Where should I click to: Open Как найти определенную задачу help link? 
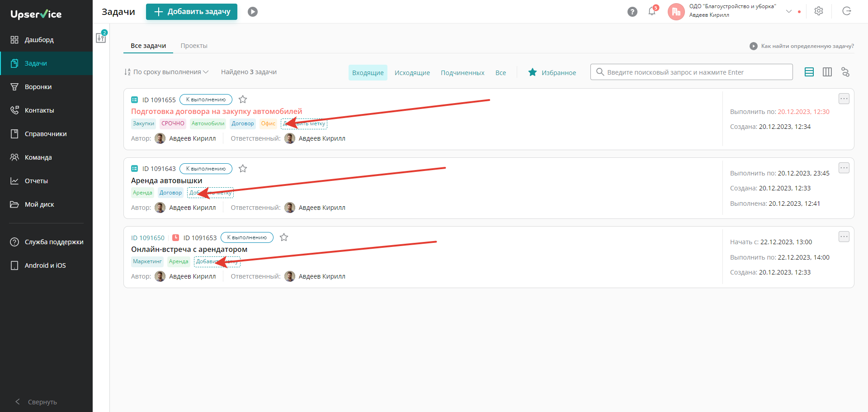point(802,46)
